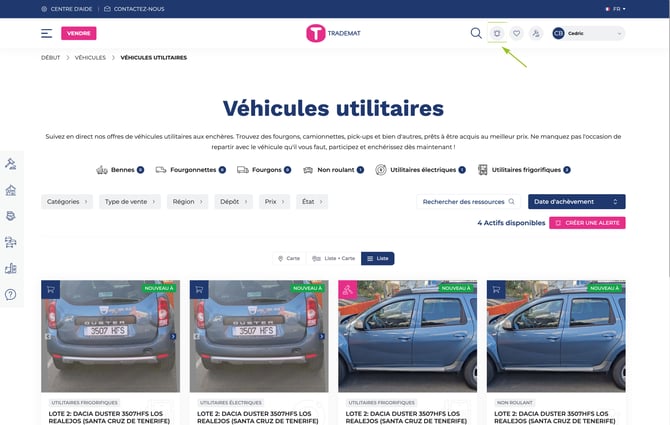Click the user-follow icon beside the heart
The height and width of the screenshot is (425, 670).
coord(536,33)
